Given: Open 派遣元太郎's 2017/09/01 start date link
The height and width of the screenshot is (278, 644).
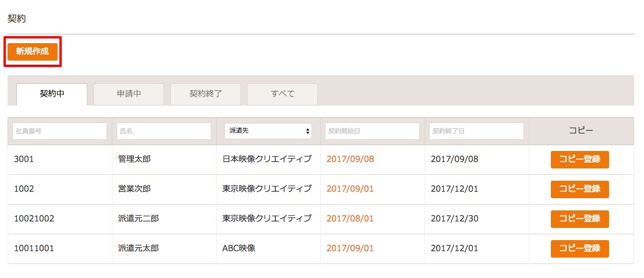Looking at the screenshot, I should click(x=351, y=248).
